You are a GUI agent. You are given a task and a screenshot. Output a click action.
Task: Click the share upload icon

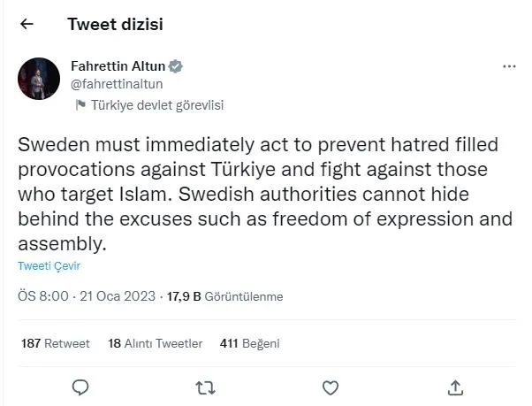pos(456,387)
